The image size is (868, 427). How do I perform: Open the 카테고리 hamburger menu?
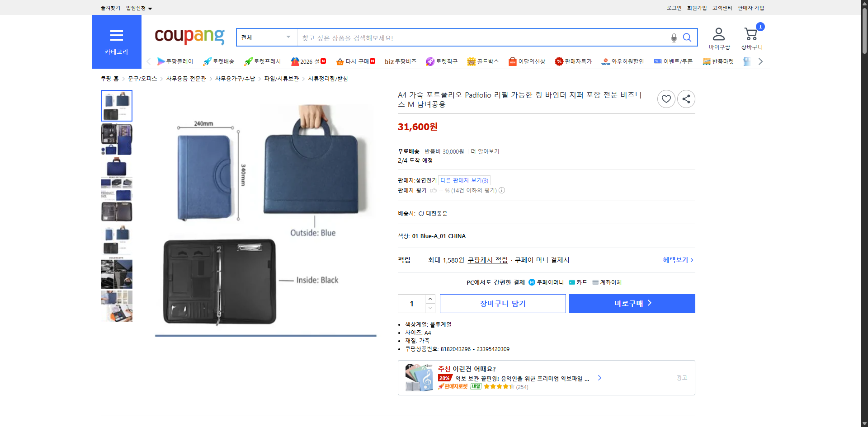click(116, 36)
